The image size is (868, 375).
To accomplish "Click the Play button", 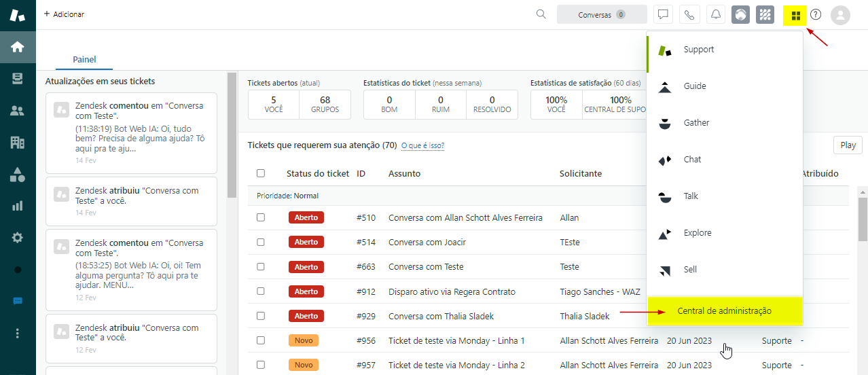I will point(848,145).
